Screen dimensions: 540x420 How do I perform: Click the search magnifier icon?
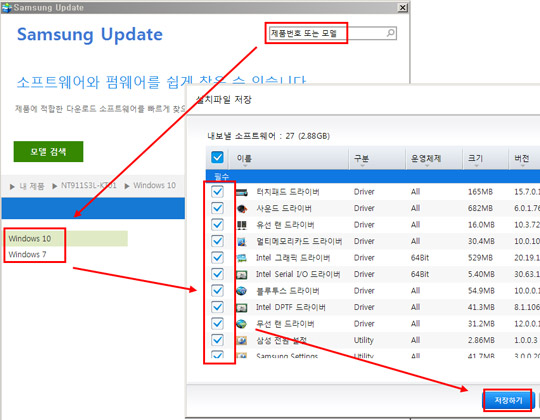point(390,33)
